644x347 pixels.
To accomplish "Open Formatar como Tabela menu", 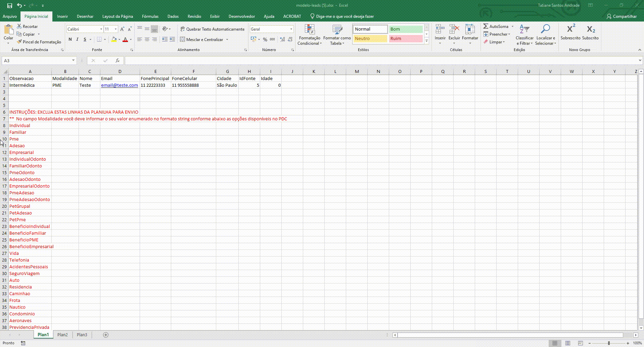I will [x=337, y=35].
